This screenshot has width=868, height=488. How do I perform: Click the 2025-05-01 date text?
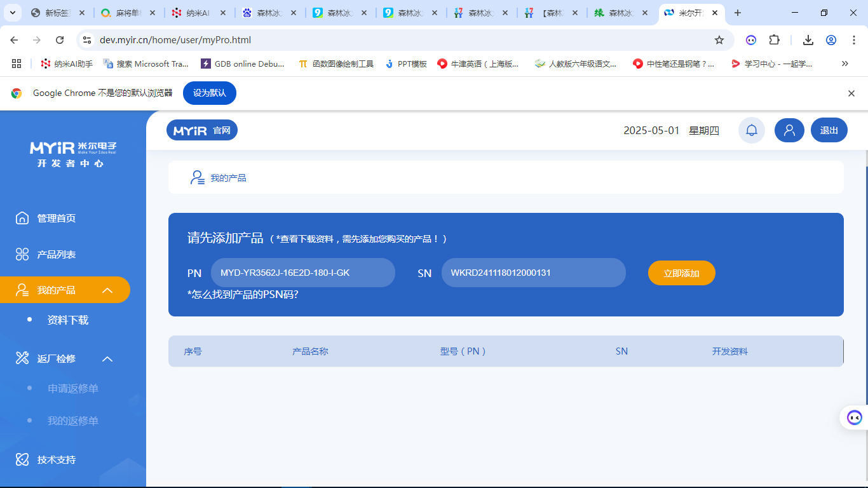click(x=651, y=130)
